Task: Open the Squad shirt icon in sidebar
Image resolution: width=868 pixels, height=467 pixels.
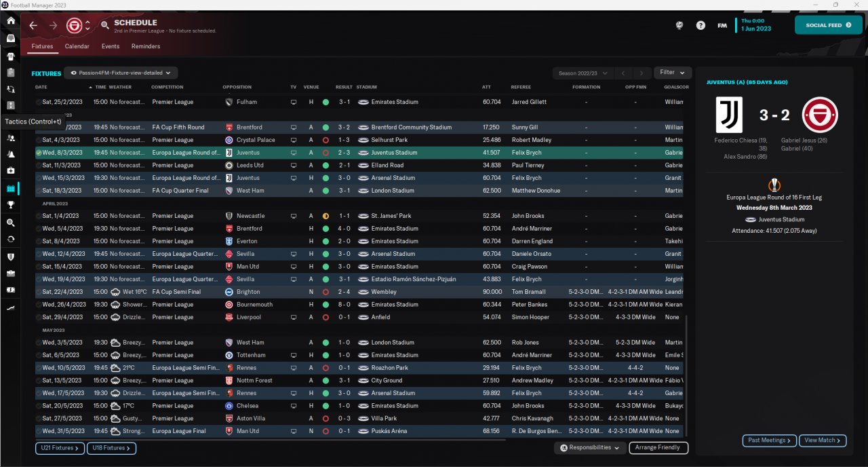Action: (x=11, y=56)
